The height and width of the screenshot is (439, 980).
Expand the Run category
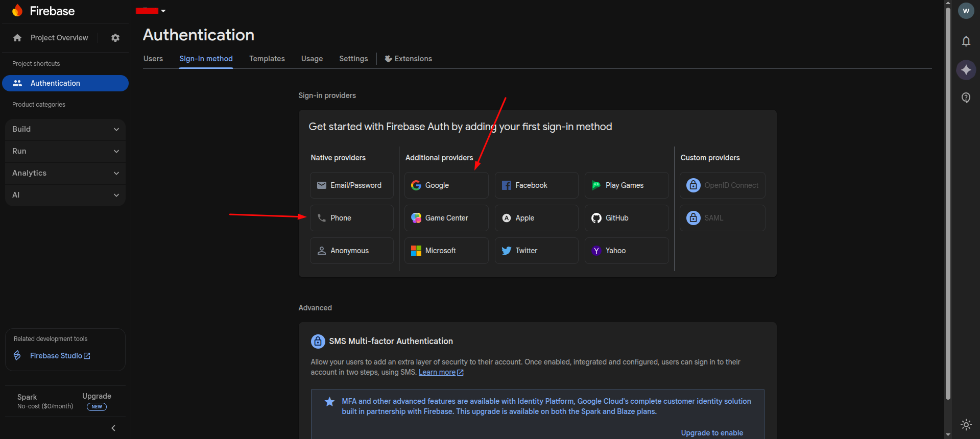point(65,151)
